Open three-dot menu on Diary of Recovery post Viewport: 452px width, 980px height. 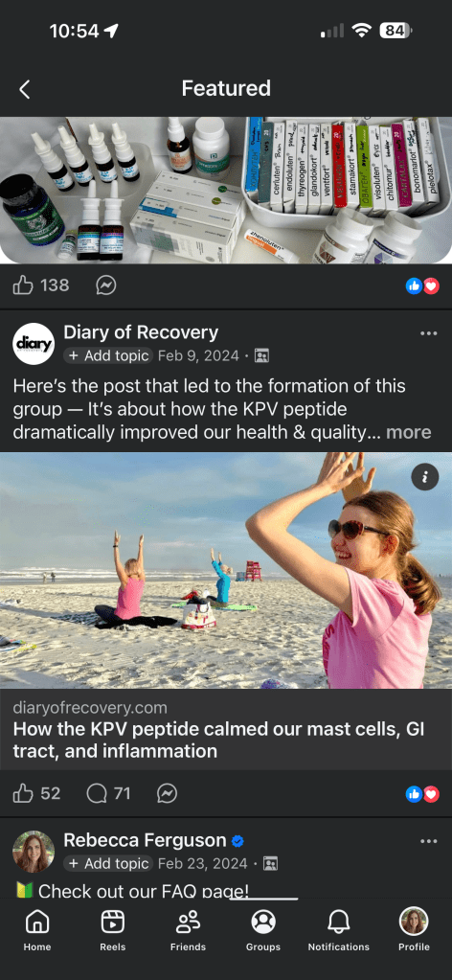429,333
